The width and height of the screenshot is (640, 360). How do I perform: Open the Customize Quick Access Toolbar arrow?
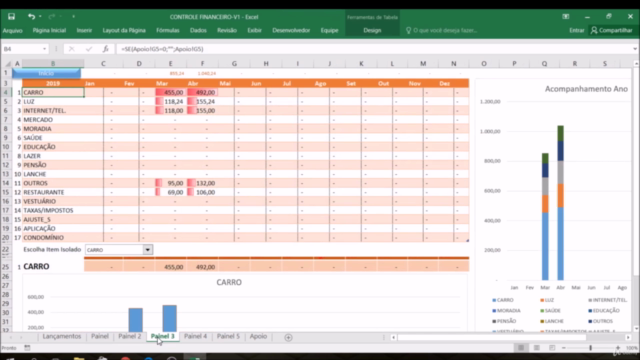click(73, 17)
